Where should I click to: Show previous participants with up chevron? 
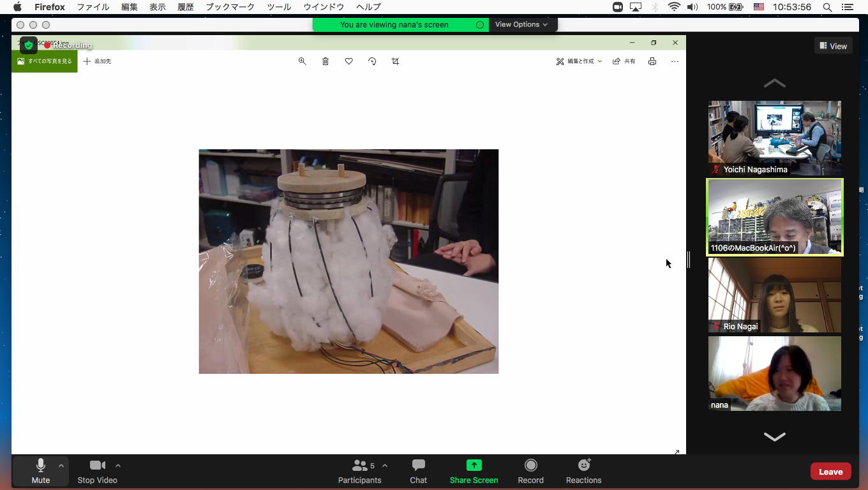pyautogui.click(x=774, y=83)
